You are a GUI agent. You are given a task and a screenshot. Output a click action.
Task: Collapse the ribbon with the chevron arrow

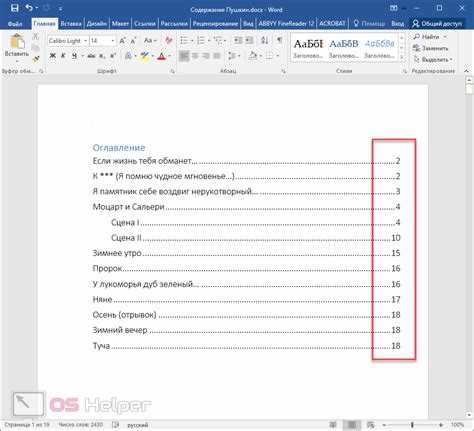467,71
